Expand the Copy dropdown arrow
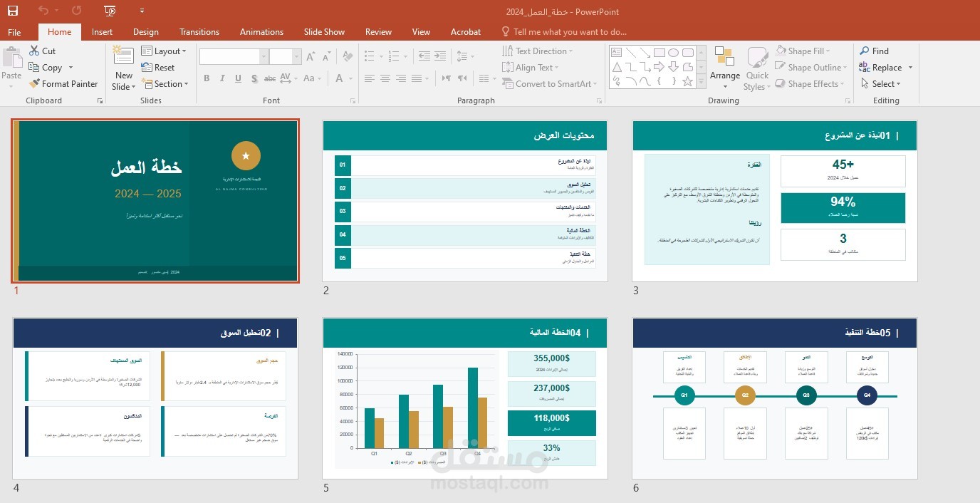The width and height of the screenshot is (980, 503). click(71, 68)
